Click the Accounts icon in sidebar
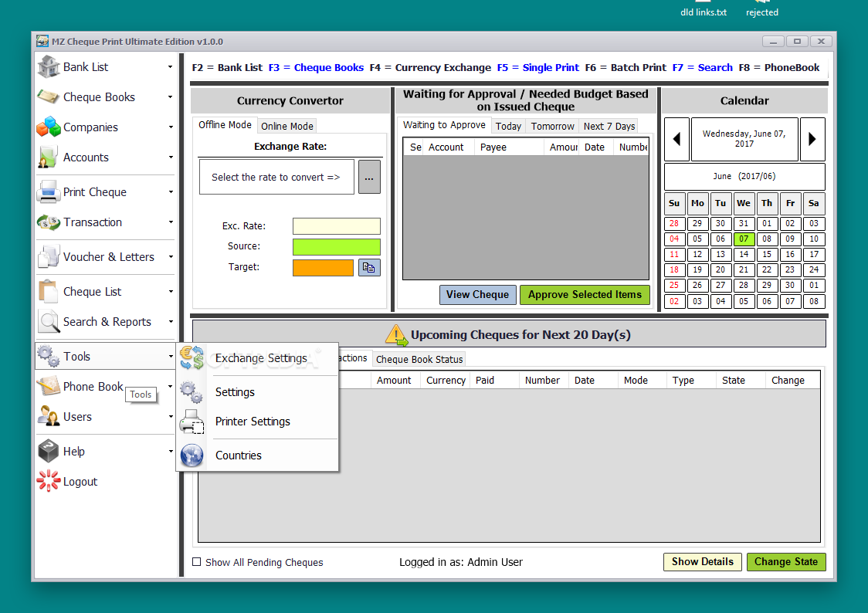 pos(48,157)
